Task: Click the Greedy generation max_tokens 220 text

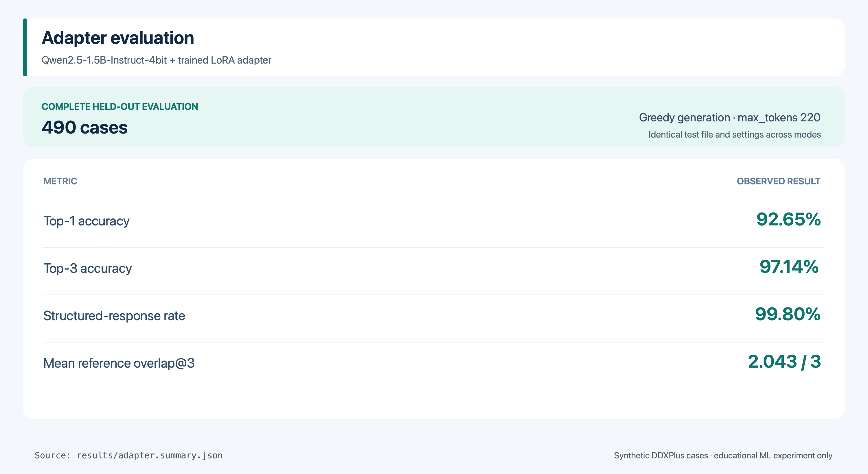Action: (x=729, y=118)
